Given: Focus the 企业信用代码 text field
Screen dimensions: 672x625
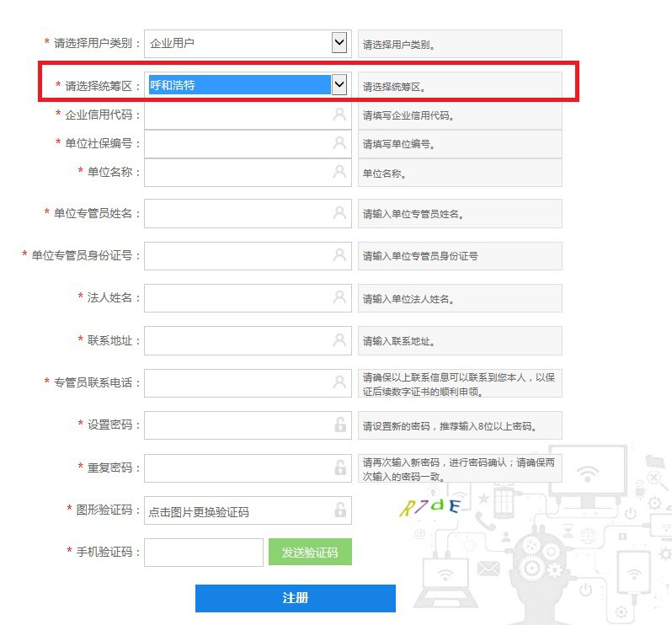Looking at the screenshot, I should click(x=237, y=115).
